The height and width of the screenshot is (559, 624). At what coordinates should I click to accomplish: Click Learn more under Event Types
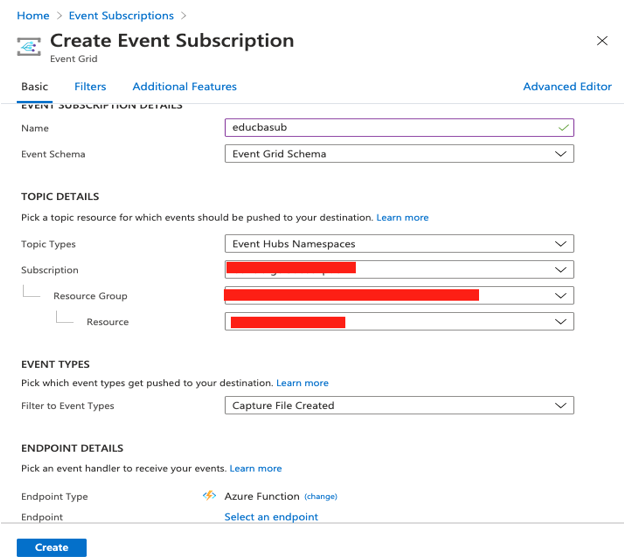click(302, 383)
